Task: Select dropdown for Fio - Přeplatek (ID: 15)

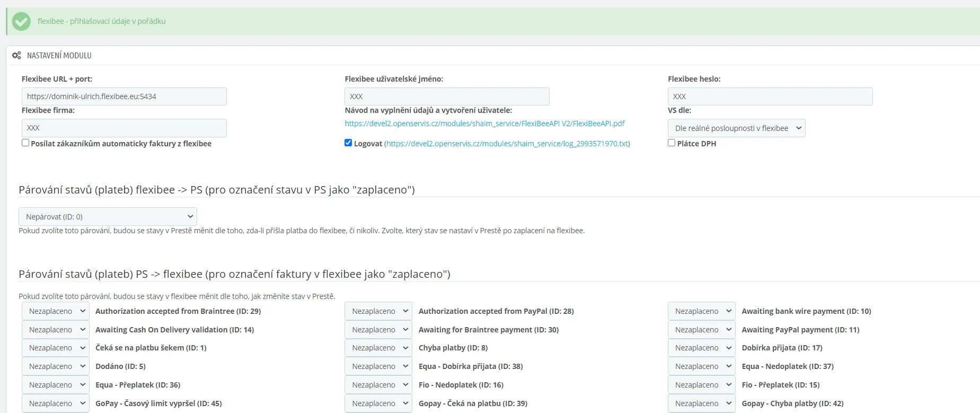Action: point(701,385)
